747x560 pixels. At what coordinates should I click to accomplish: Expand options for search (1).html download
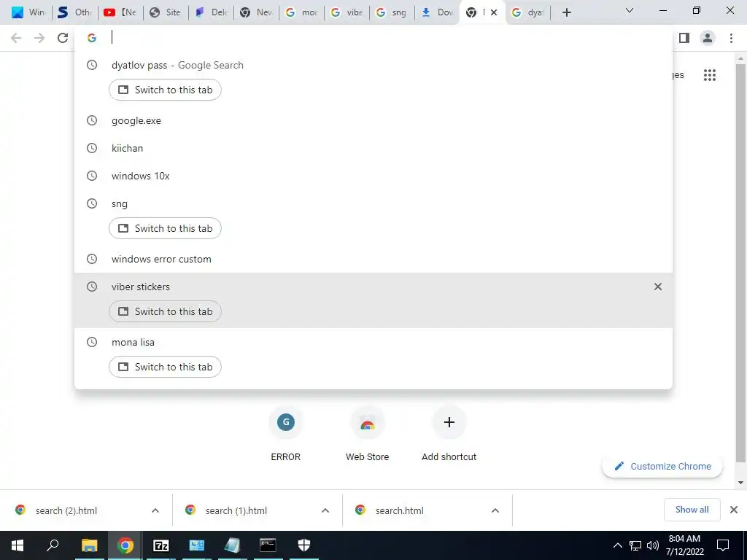[x=325, y=510]
